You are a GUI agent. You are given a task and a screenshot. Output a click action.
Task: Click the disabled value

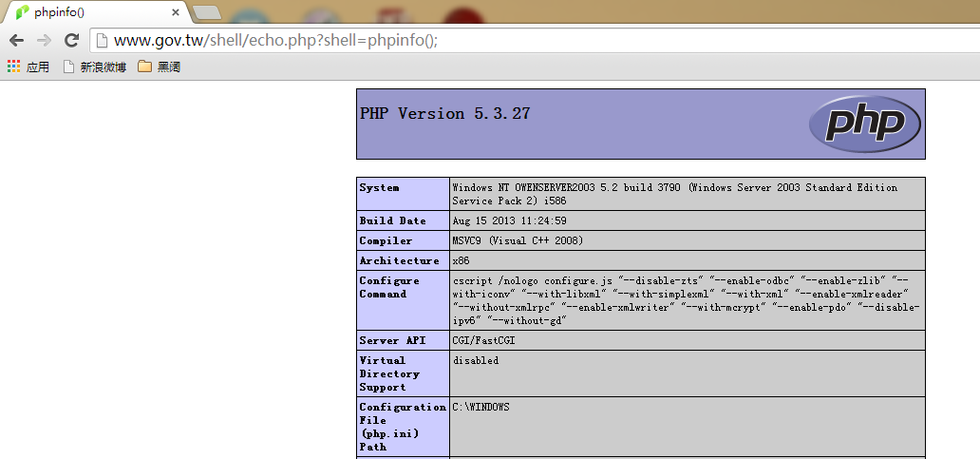[x=476, y=360]
